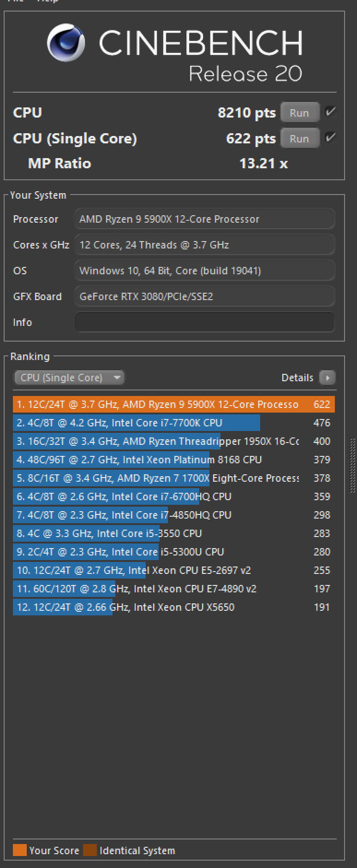Select ranking row AMD Ryzen 9 5900X
Viewport: 357px width, 868px height.
pyautogui.click(x=174, y=404)
